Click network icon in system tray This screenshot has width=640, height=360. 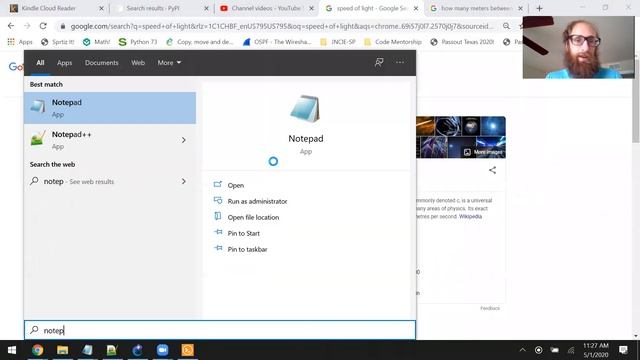tap(571, 350)
